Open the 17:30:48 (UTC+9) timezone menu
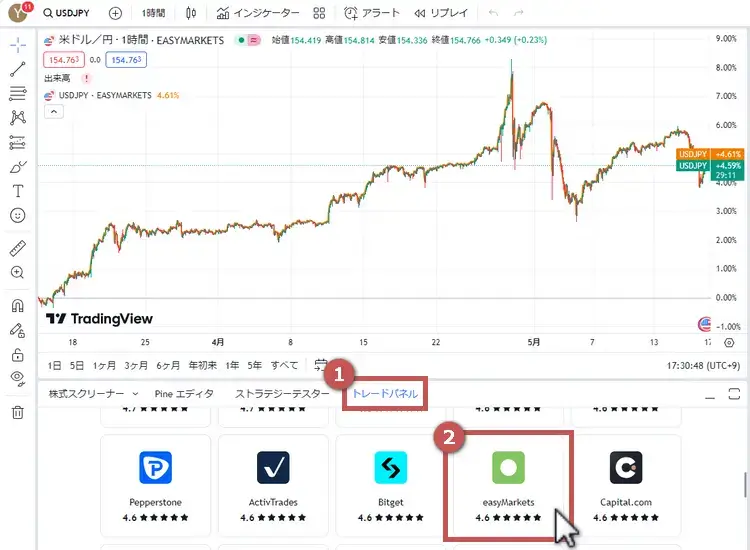The width and height of the screenshot is (750, 550). click(x=703, y=365)
